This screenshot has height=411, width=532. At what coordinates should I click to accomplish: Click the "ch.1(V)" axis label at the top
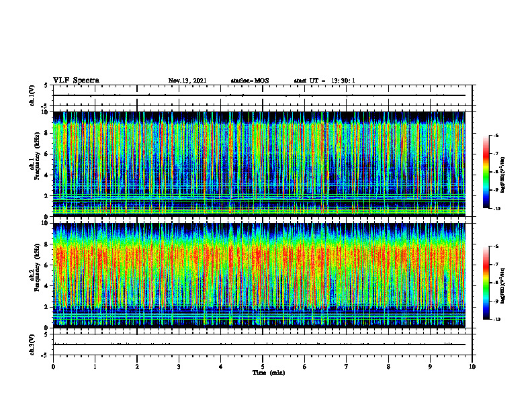(32, 95)
